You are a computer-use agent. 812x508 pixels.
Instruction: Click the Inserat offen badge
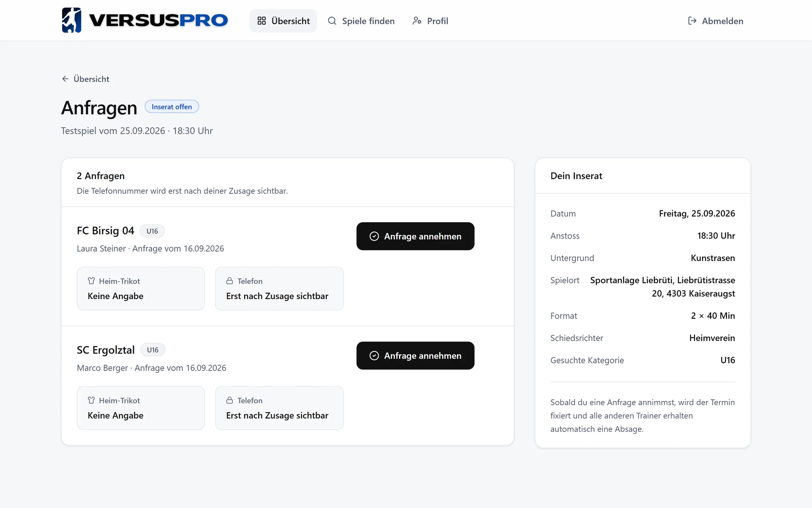coord(172,107)
